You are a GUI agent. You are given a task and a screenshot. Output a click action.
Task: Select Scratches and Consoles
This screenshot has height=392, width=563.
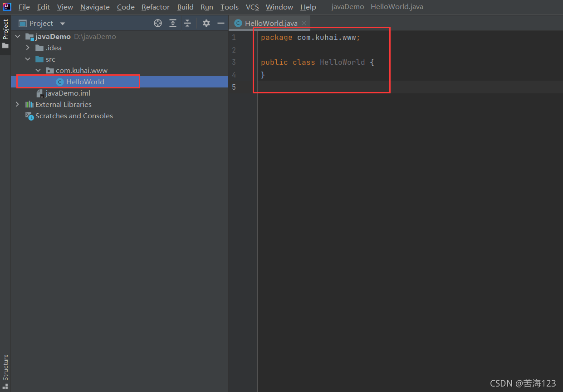(x=119, y=116)
